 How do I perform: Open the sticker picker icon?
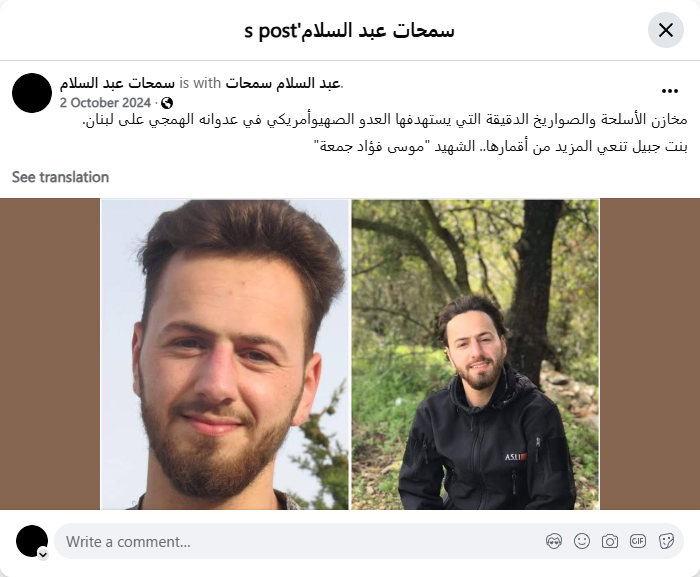pyautogui.click(x=666, y=541)
